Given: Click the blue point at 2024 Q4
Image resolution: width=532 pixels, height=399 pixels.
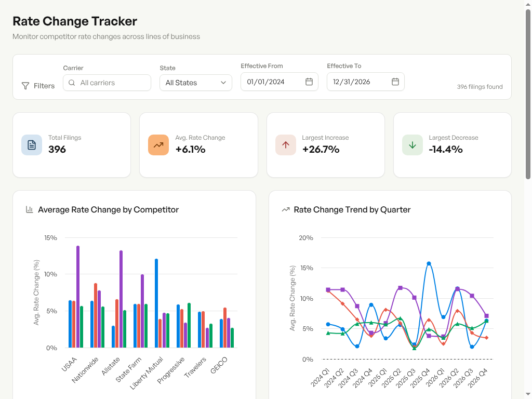Looking at the screenshot, I should [371, 304].
